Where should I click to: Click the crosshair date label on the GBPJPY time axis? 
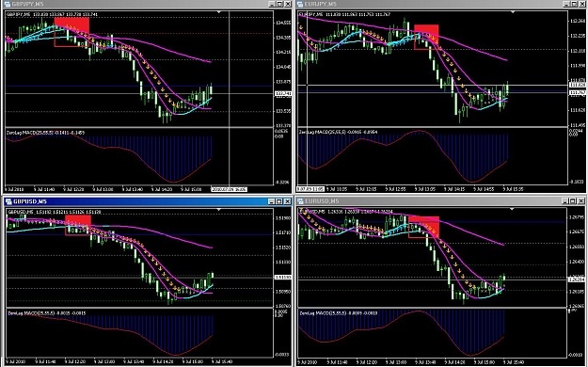230,189
